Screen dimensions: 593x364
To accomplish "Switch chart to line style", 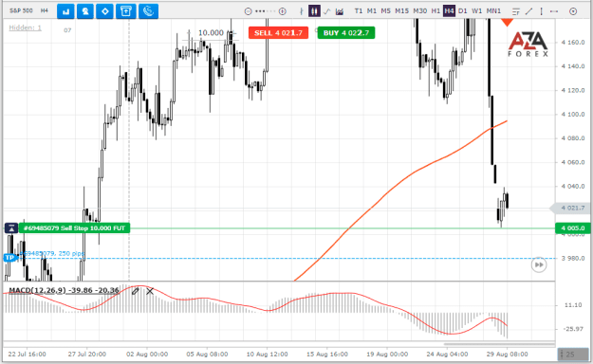I will [327, 11].
